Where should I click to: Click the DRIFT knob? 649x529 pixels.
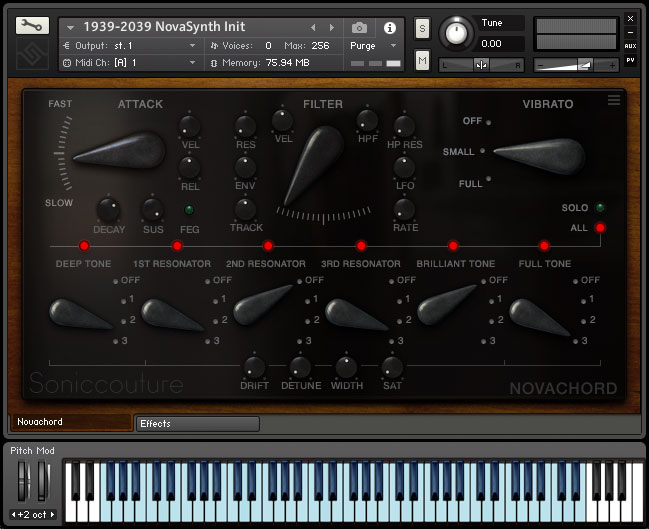(x=254, y=367)
